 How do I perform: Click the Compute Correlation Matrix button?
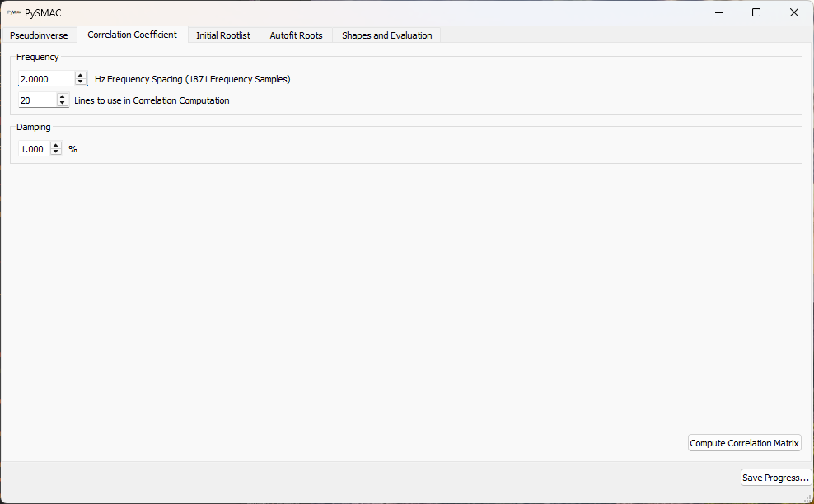pos(744,442)
